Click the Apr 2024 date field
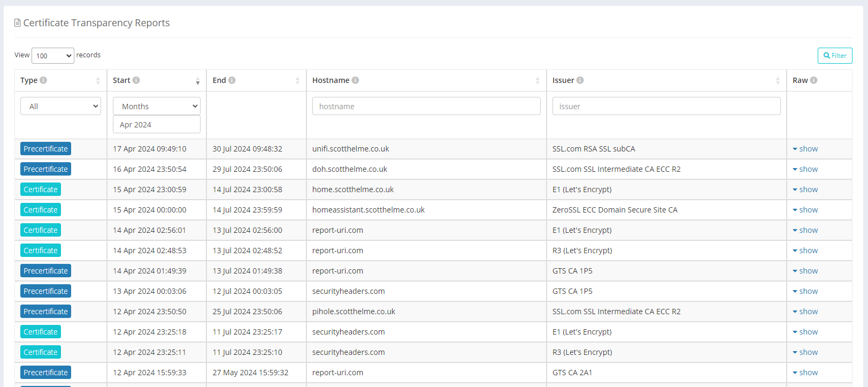Viewport: 868px width, 387px height. 157,124
